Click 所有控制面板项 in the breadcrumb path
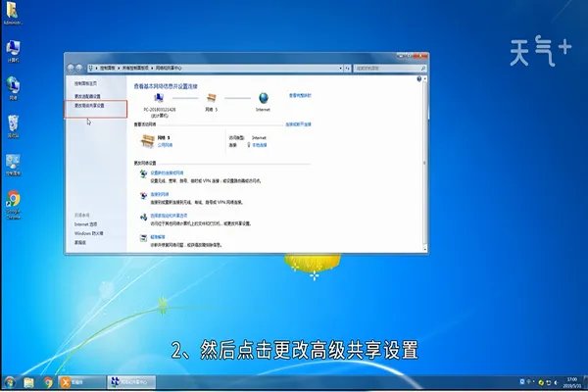This screenshot has width=588, height=392. [x=135, y=69]
